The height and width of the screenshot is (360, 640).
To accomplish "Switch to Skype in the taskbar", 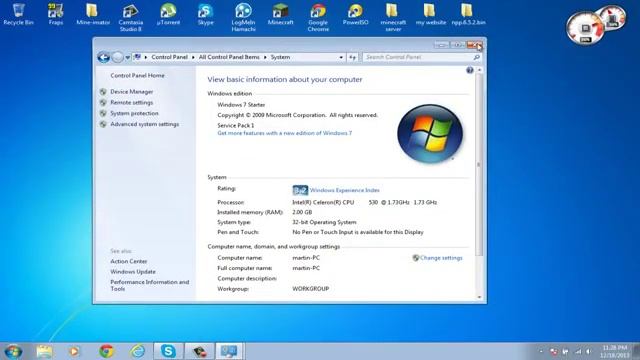I will click(x=168, y=351).
